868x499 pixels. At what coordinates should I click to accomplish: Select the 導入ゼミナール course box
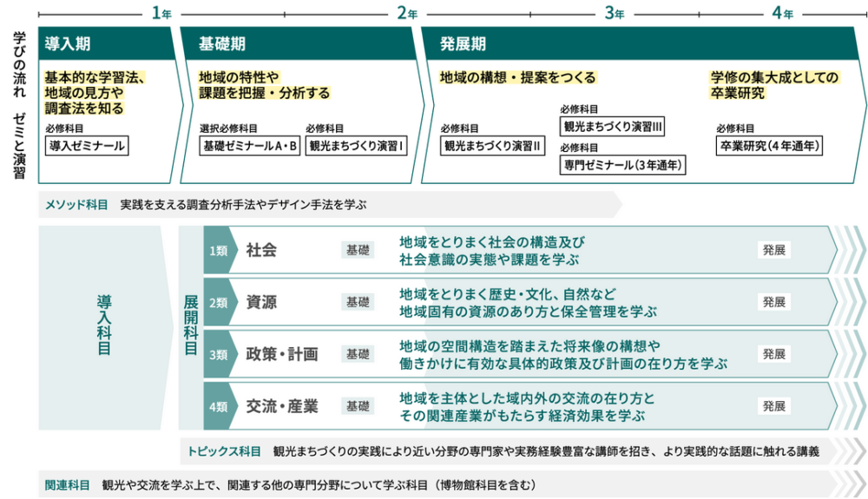(87, 146)
